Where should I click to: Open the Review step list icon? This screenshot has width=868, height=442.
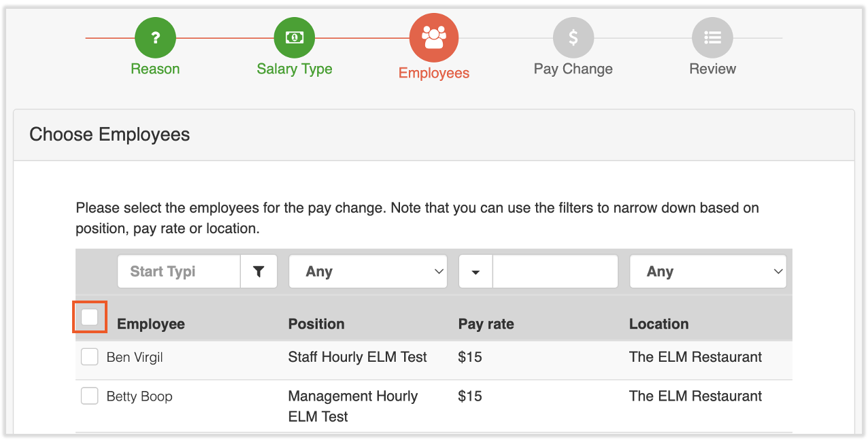coord(712,38)
